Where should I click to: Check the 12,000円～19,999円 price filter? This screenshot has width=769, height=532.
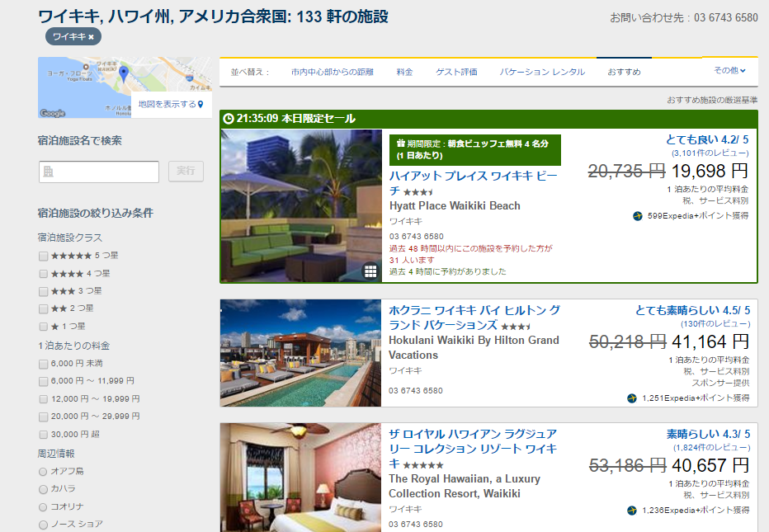point(43,399)
